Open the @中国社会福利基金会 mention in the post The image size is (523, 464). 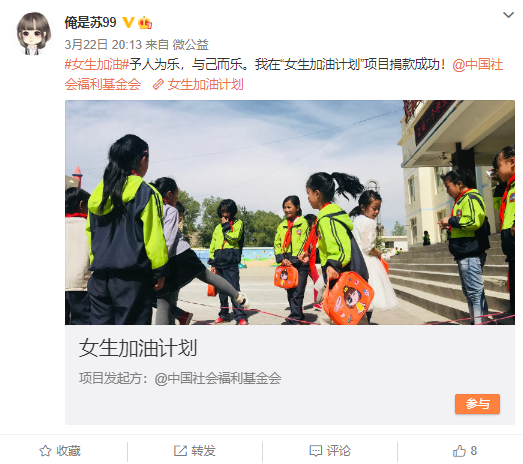[284, 74]
